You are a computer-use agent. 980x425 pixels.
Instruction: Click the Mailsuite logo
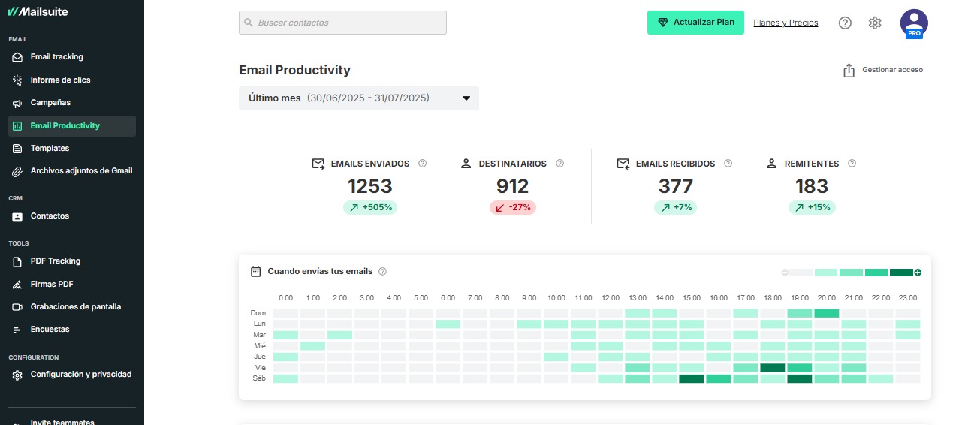click(39, 11)
